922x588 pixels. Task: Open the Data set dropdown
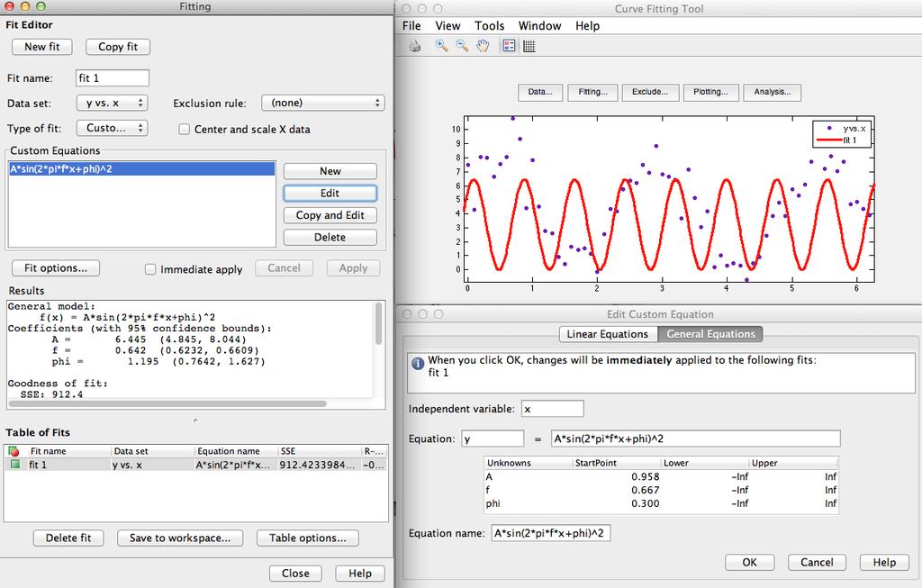[112, 103]
